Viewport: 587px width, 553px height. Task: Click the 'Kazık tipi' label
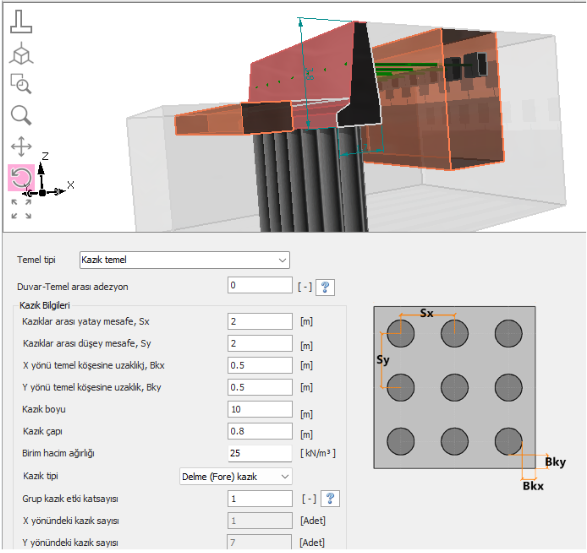pyautogui.click(x=40, y=476)
